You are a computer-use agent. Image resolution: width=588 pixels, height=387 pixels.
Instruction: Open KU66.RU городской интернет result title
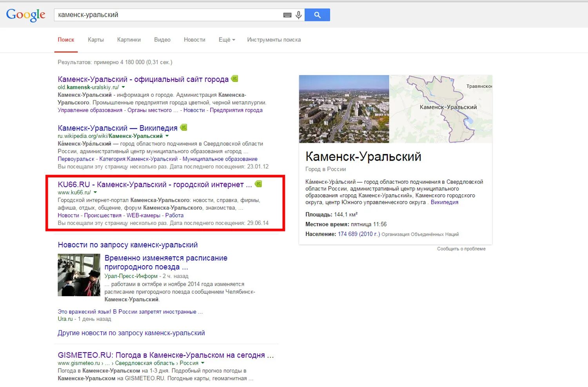[155, 184]
